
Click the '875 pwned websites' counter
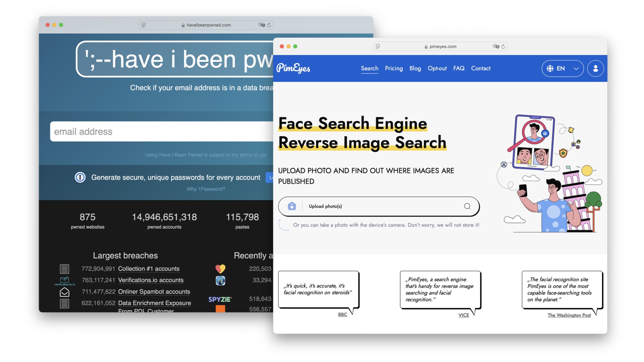tap(88, 221)
